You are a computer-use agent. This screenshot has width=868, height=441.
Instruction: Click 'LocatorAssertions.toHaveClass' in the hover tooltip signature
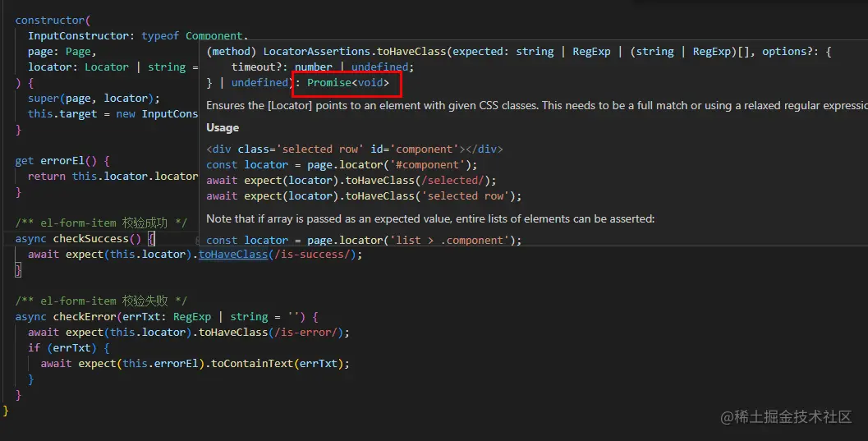pyautogui.click(x=354, y=52)
